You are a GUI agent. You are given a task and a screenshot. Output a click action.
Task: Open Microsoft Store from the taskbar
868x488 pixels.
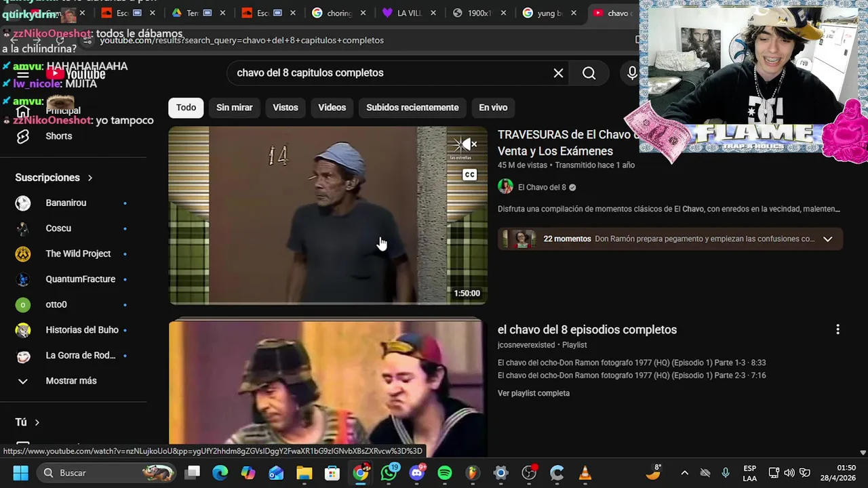[332, 473]
